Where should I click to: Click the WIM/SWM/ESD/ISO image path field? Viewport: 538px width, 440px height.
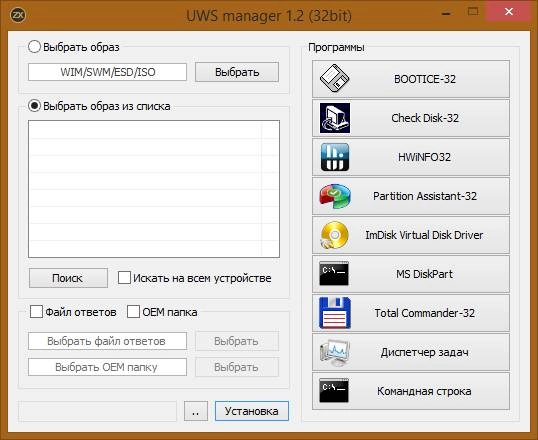(x=107, y=72)
